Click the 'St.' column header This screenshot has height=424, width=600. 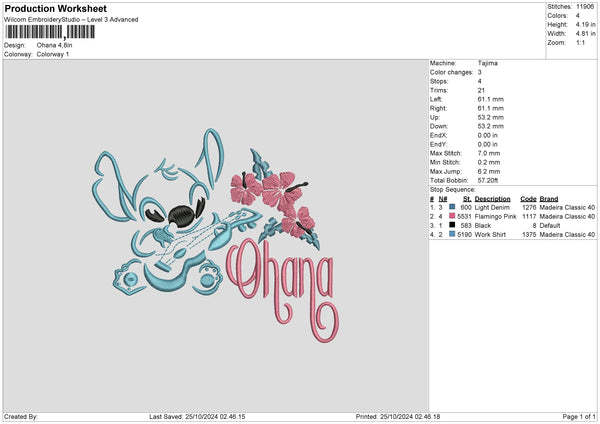click(x=467, y=199)
